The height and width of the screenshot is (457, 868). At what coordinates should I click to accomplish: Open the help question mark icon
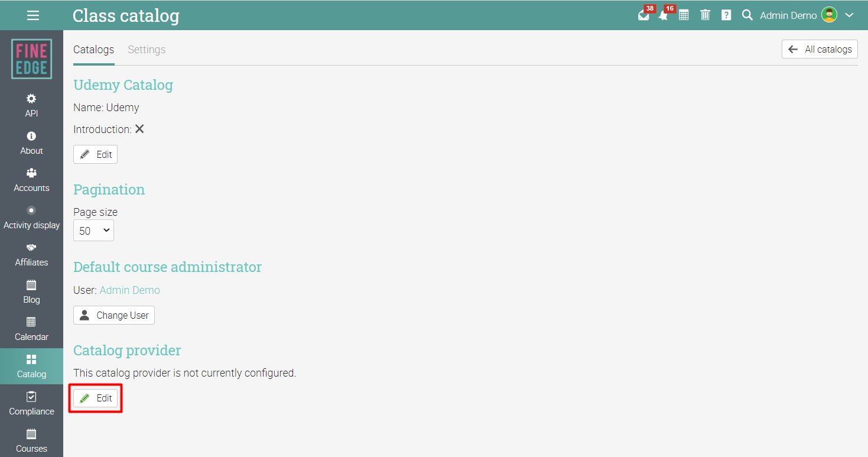point(726,15)
